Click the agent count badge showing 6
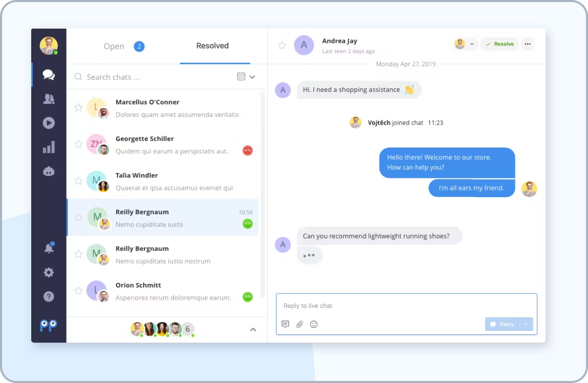The image size is (588, 383). tap(188, 329)
